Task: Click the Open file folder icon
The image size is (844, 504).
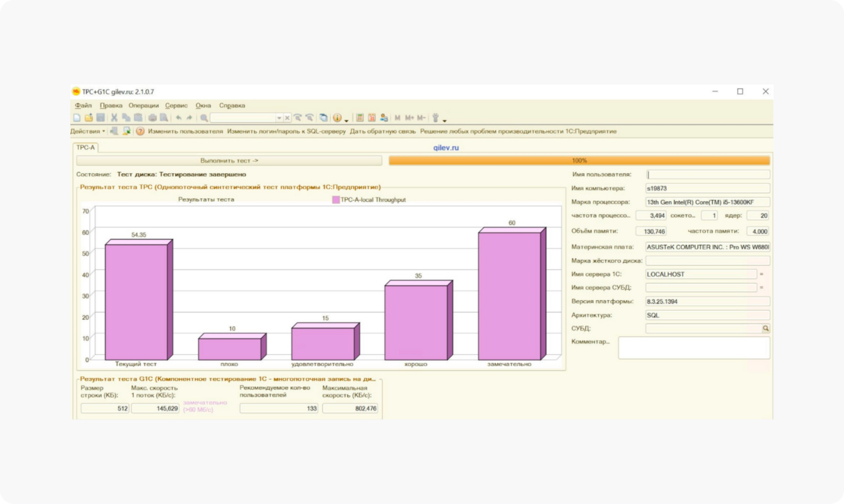Action: point(88,118)
